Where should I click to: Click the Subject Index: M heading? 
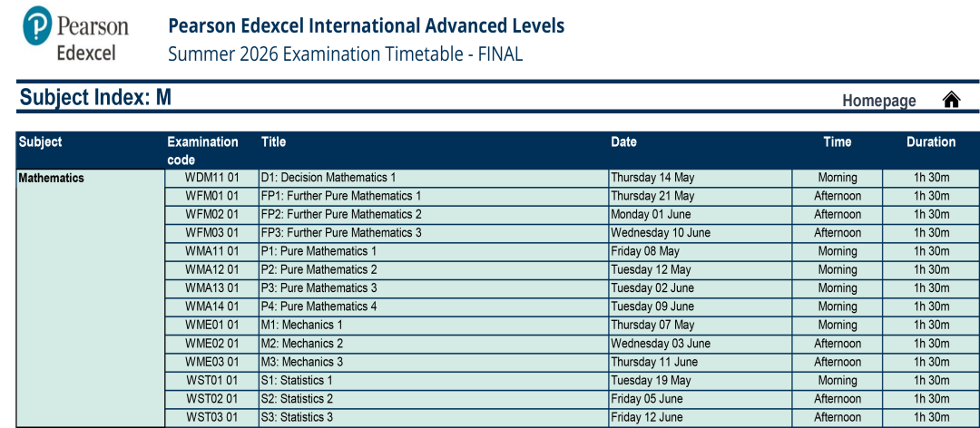pos(95,98)
